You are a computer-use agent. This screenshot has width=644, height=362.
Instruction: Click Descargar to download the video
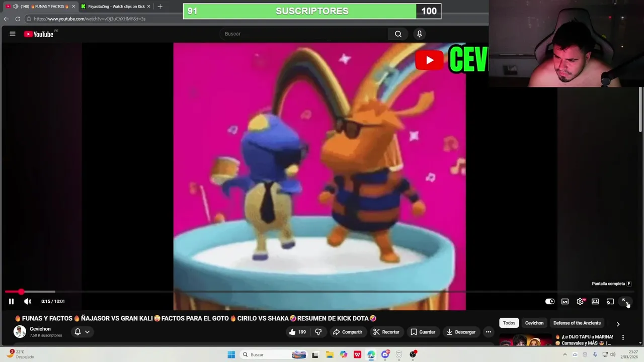[x=461, y=332]
